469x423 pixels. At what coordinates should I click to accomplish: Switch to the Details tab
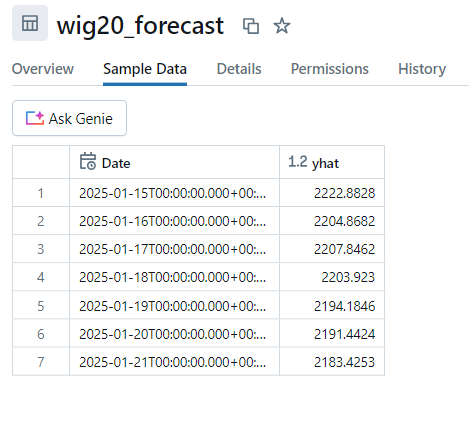(x=239, y=69)
